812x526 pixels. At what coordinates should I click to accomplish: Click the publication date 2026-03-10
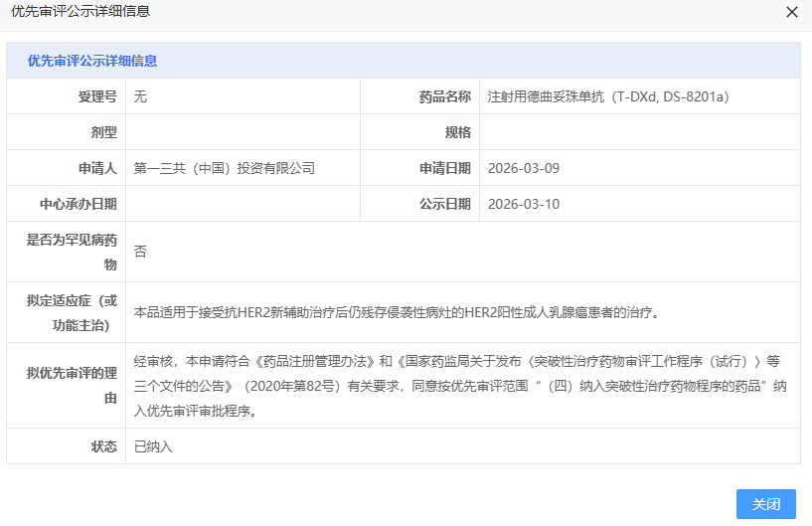[524, 204]
